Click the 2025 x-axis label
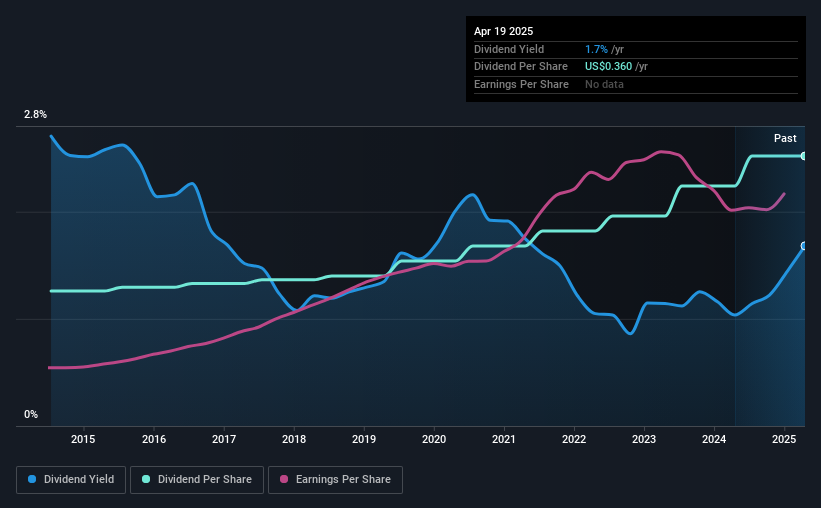This screenshot has width=821, height=508. (784, 439)
